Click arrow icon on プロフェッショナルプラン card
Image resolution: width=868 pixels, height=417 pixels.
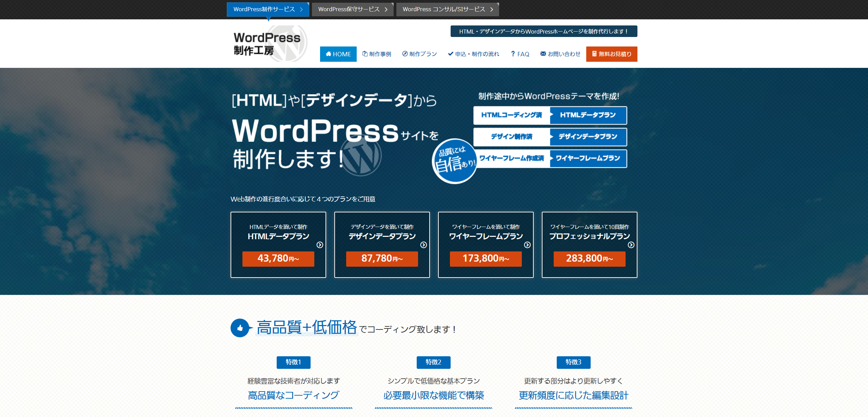click(x=631, y=245)
